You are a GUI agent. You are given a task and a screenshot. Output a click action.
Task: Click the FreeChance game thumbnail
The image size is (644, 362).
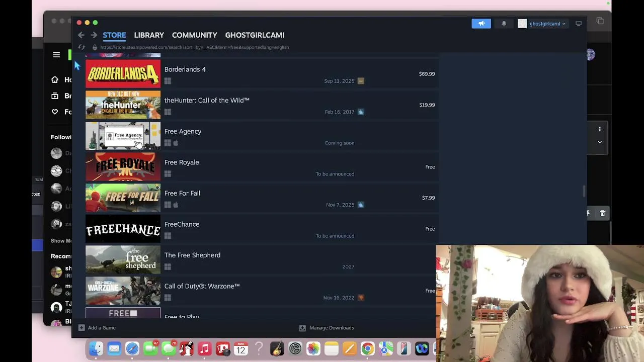pyautogui.click(x=123, y=229)
